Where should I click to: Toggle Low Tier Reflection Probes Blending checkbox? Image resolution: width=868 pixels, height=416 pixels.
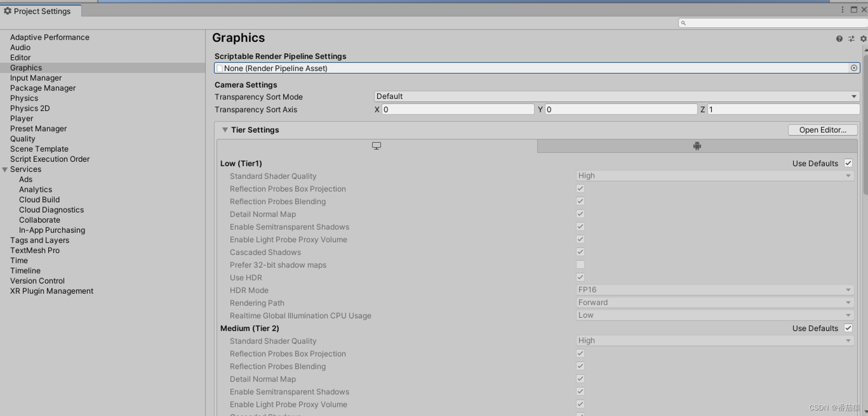[580, 201]
